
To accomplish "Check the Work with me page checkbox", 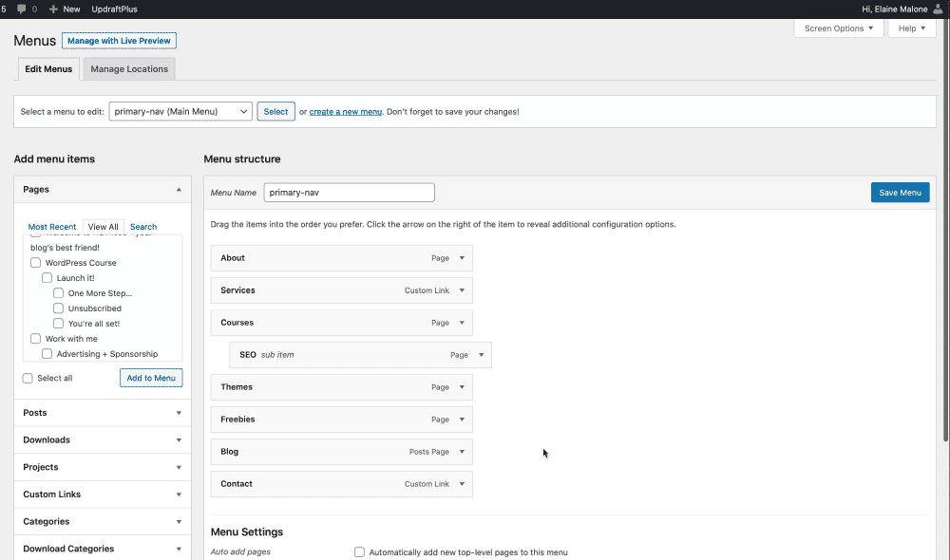I will tap(36, 339).
